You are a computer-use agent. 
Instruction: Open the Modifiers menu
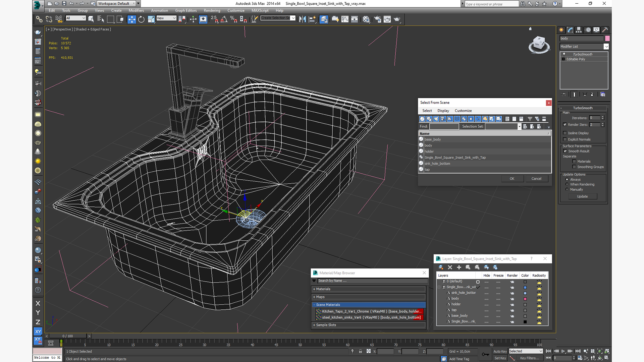pos(136,10)
